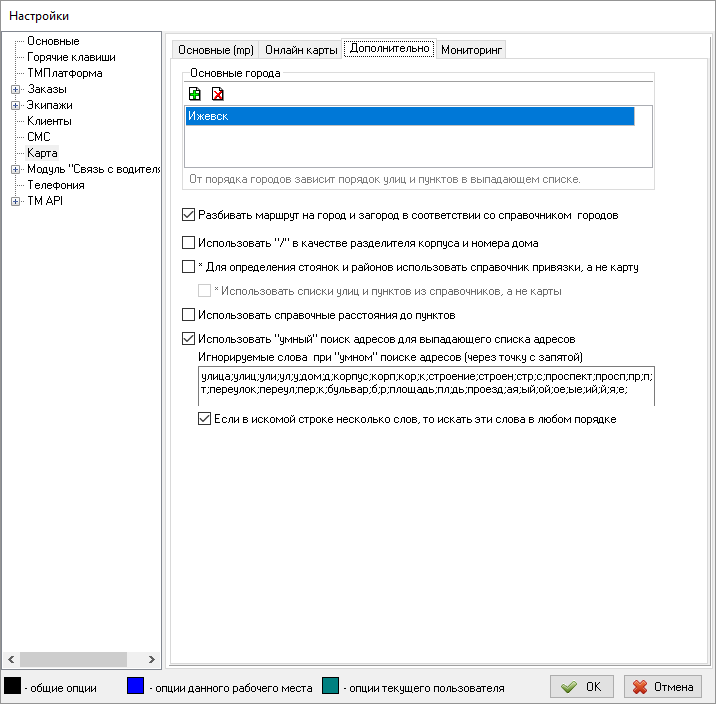Toggle search words in any order checkbox
This screenshot has width=716, height=704.
(205, 419)
